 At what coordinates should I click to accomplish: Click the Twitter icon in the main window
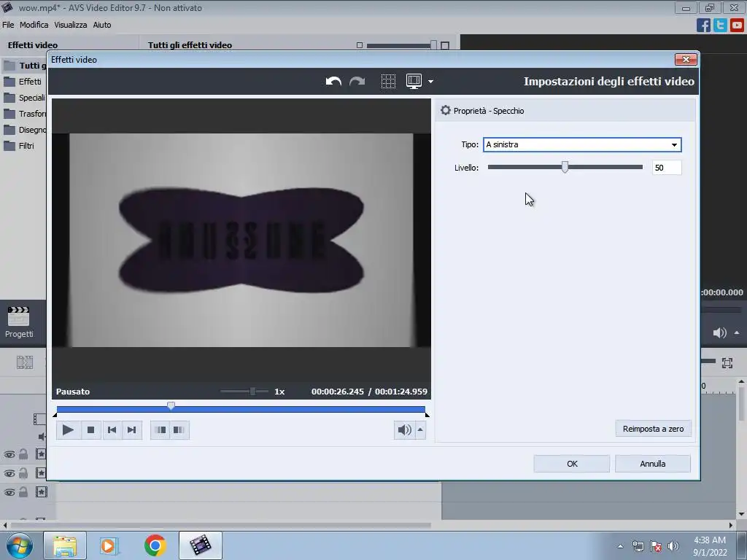tap(720, 26)
